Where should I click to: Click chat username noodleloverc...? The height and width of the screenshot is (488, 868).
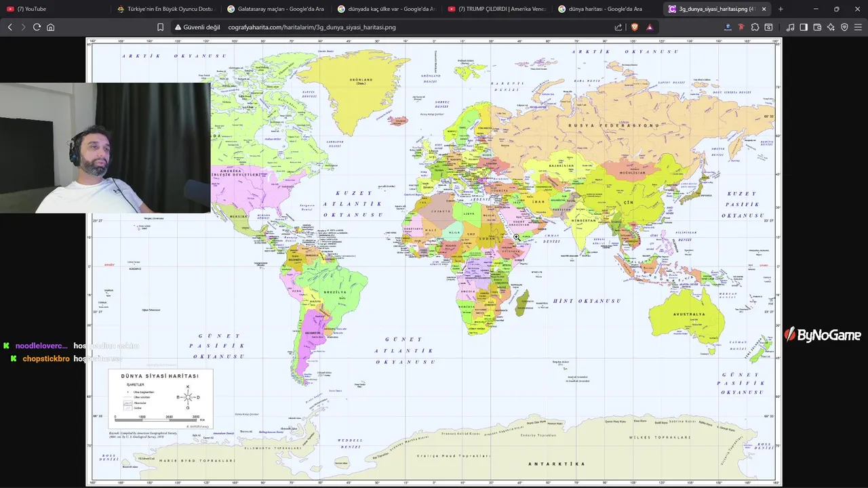tap(41, 346)
